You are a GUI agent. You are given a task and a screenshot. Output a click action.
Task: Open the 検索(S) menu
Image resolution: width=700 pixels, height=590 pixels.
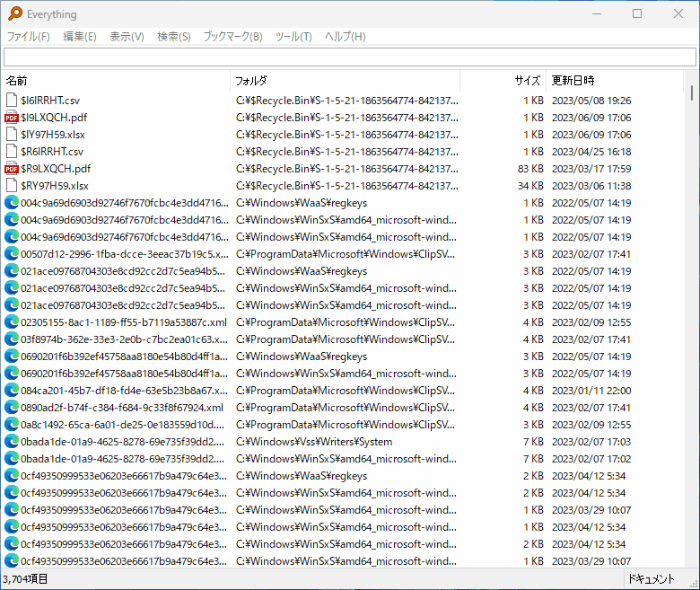[174, 37]
